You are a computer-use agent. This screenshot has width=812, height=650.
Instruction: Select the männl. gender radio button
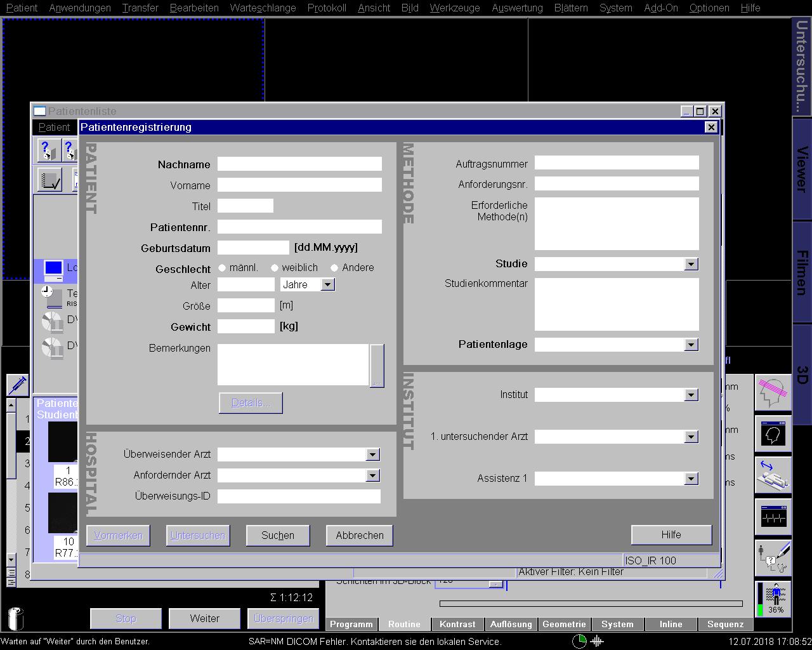[x=222, y=268]
